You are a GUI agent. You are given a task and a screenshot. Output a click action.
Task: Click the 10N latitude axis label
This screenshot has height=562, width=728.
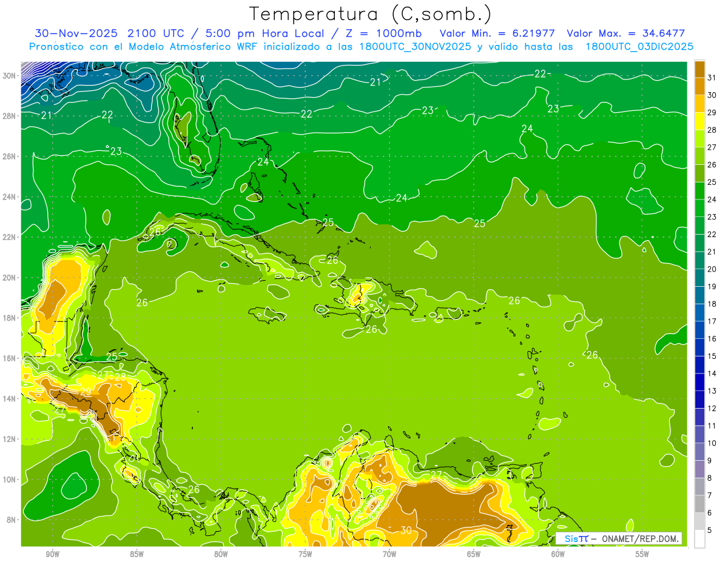[10, 480]
